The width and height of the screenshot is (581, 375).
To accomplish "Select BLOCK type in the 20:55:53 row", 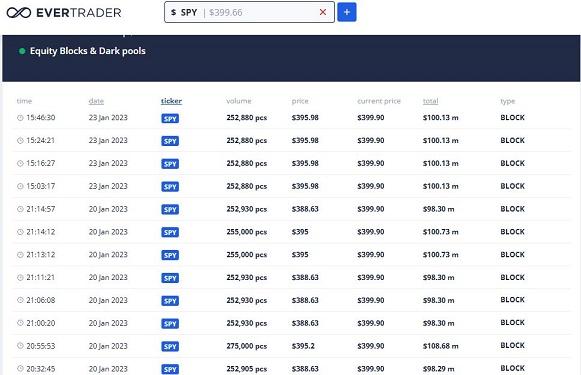I will point(512,345).
